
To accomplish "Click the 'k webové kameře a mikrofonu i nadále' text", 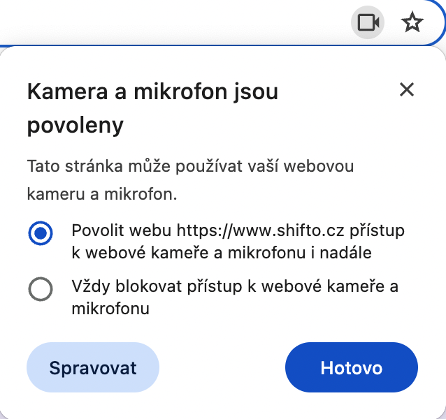I will pos(221,252).
